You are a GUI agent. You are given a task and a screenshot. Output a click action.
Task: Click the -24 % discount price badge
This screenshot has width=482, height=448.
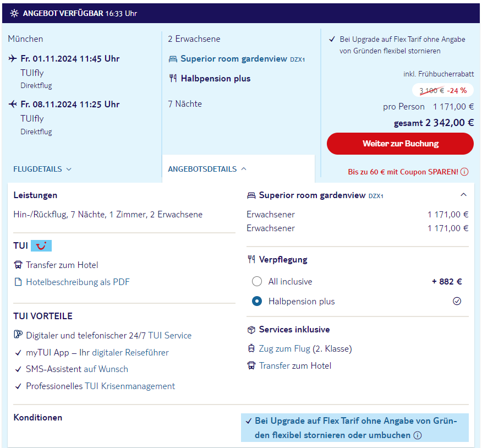(442, 90)
